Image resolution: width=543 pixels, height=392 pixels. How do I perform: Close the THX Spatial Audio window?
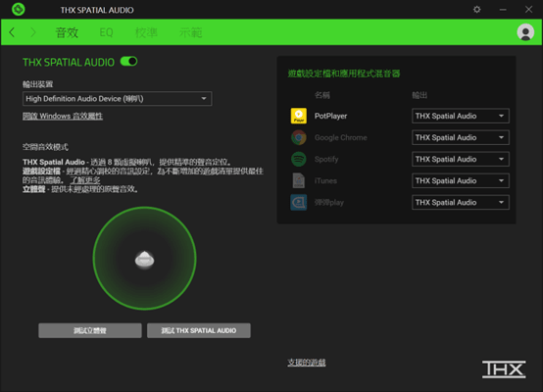click(x=528, y=10)
